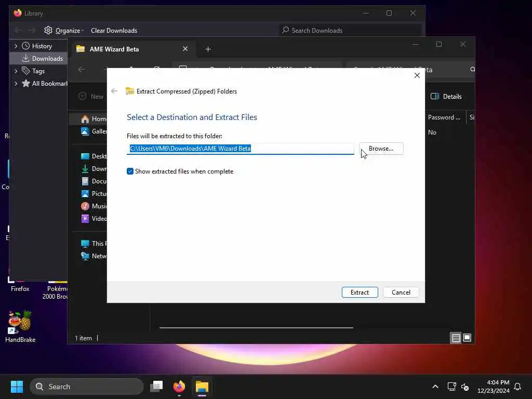Screen dimensions: 532x399
Task: Open the New menu in Explorer
Action: pyautogui.click(x=91, y=96)
